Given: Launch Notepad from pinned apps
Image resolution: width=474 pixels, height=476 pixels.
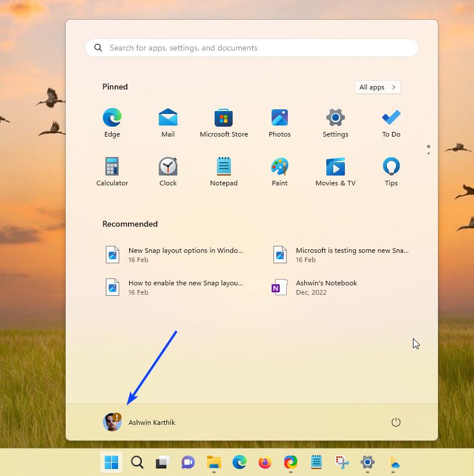Looking at the screenshot, I should click(224, 171).
